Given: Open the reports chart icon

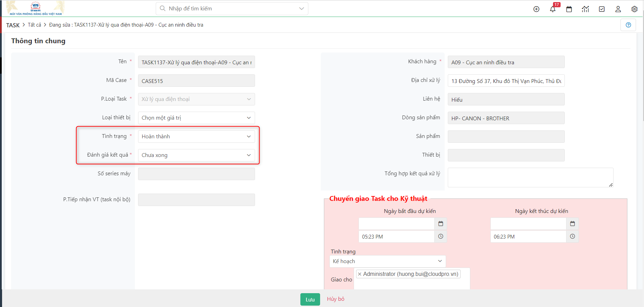Looking at the screenshot, I should [x=585, y=9].
